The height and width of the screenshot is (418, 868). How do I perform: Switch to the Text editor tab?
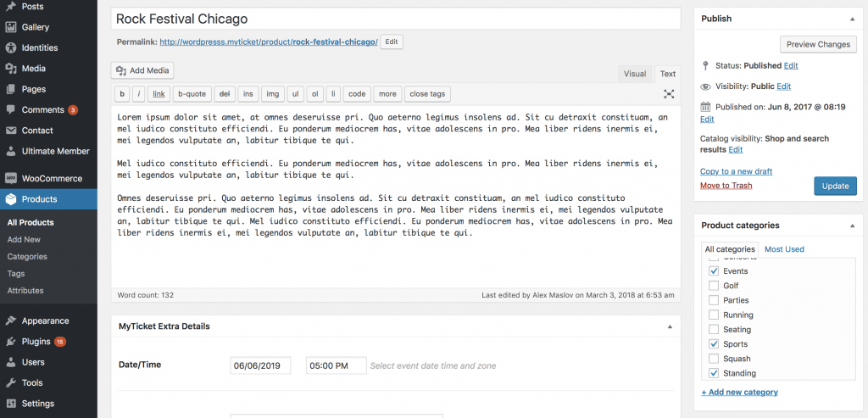[668, 74]
